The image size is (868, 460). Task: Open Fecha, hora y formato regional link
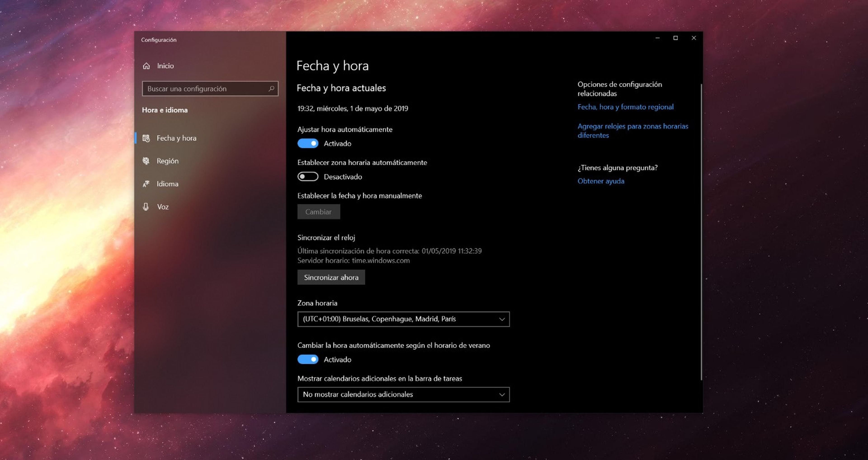(x=625, y=107)
